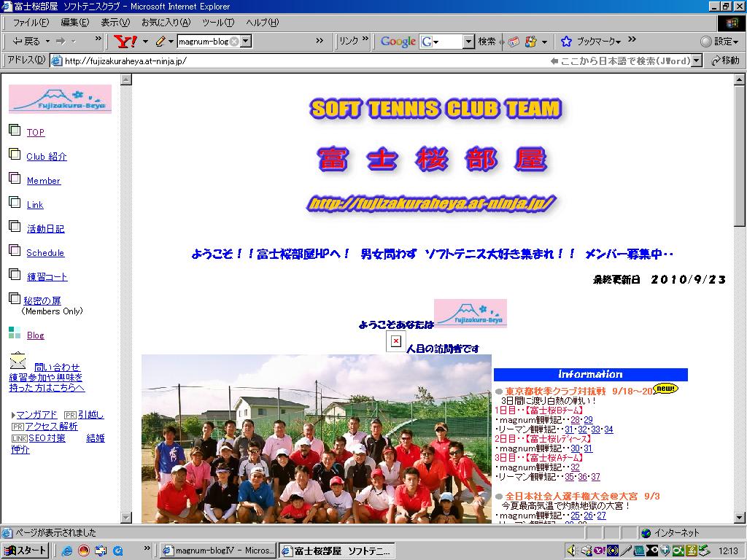Open the back button history dropdown
The width and height of the screenshot is (747, 560).
coord(47,42)
